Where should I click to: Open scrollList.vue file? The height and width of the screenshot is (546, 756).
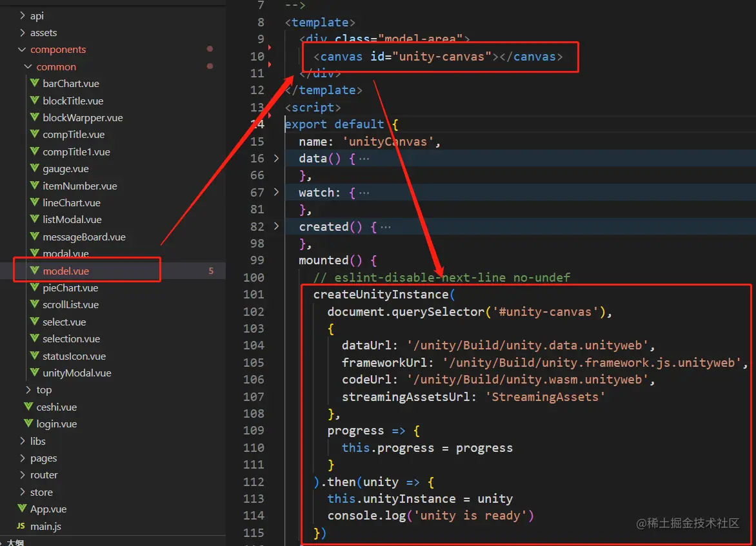point(70,304)
